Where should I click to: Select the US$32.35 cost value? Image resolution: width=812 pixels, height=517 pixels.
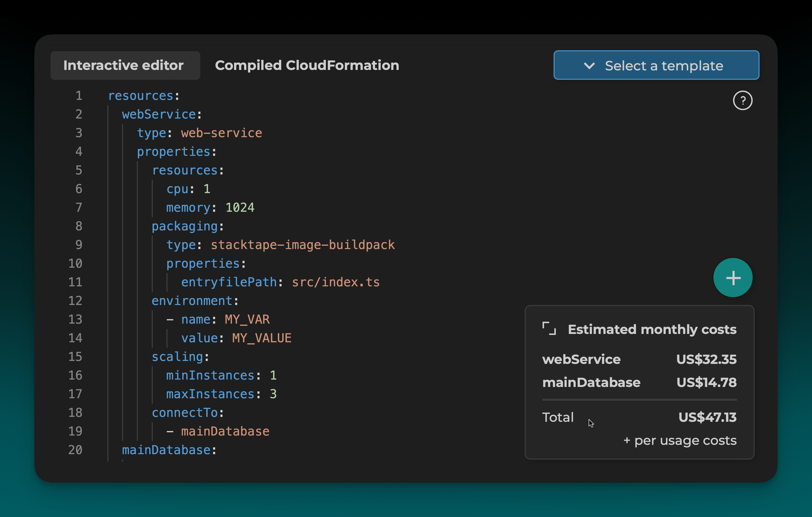coord(706,359)
